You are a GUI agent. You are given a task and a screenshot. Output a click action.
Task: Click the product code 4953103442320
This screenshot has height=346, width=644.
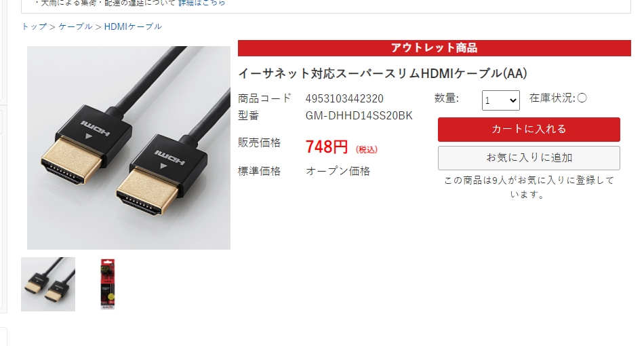[344, 98]
